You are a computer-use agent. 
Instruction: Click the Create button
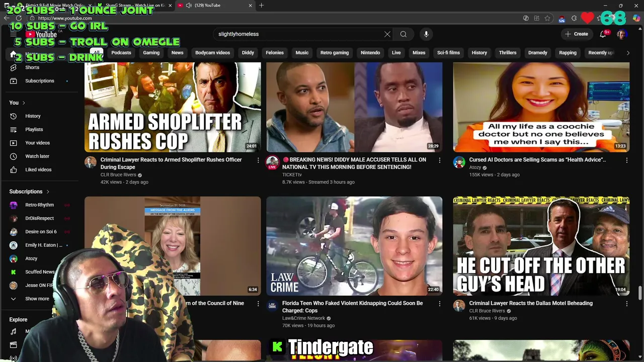tap(577, 34)
